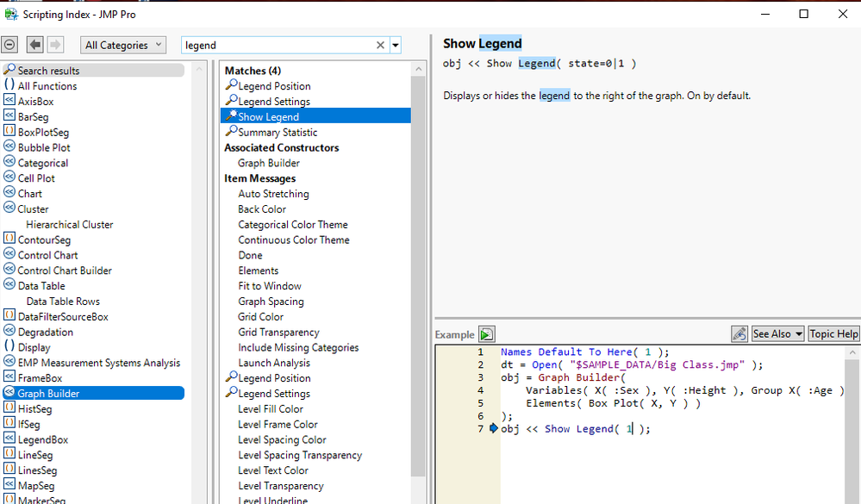Go back with the left arrow button
The image size is (861, 504).
(x=35, y=45)
